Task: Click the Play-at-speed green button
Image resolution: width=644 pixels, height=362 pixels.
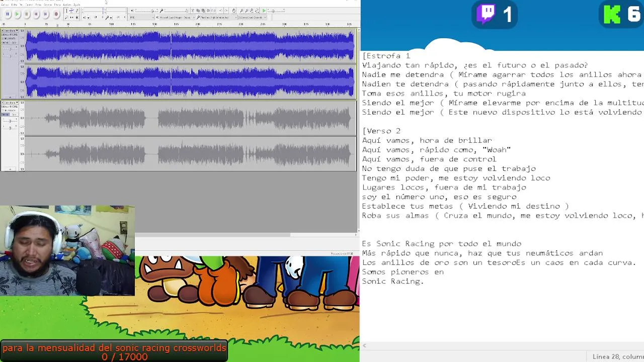Action: point(264,11)
